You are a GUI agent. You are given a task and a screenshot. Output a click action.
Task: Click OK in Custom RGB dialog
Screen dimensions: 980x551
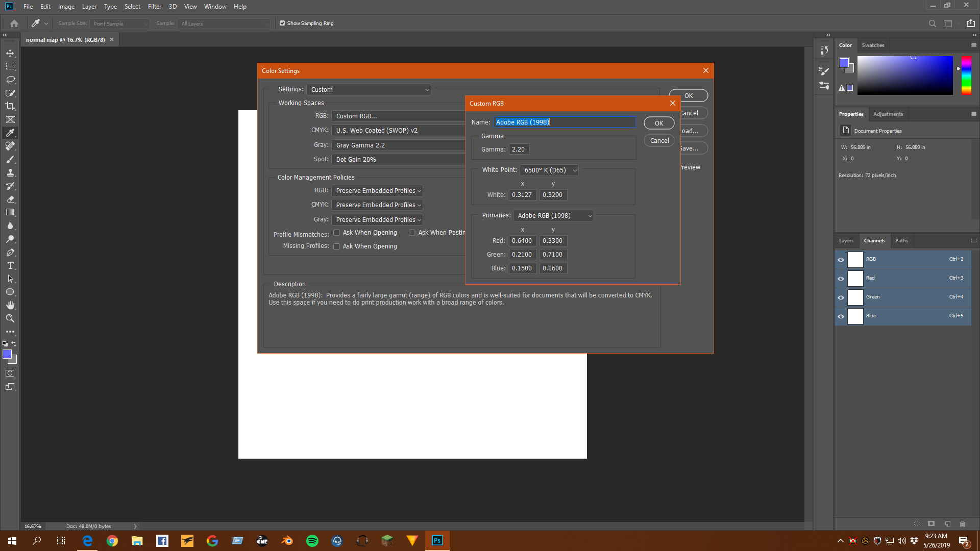(x=658, y=123)
